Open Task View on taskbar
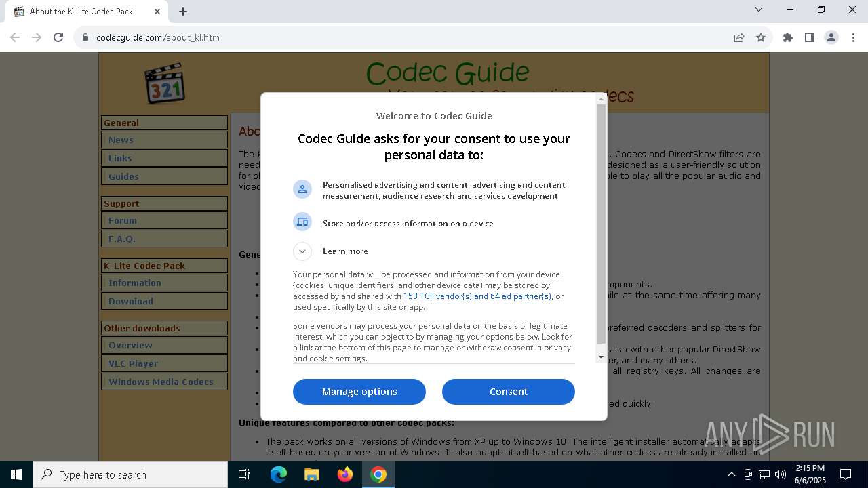The height and width of the screenshot is (488, 868). pos(244,474)
